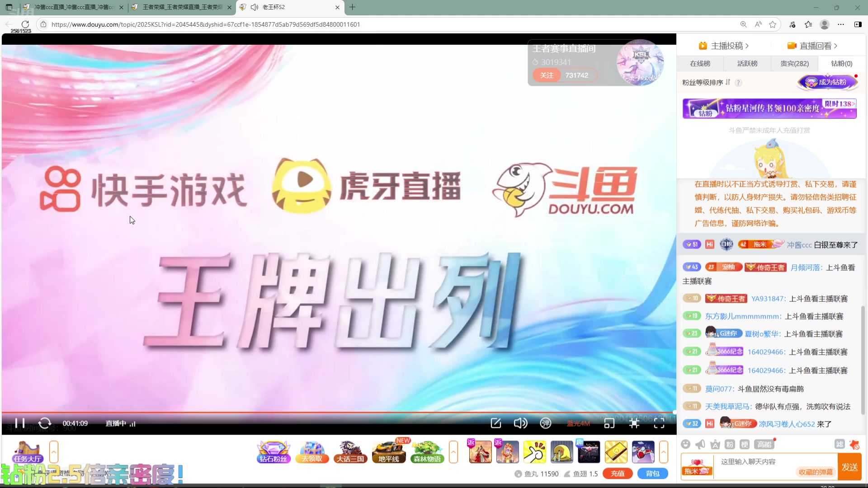Toggle the 滤 chat filter

coord(840,444)
